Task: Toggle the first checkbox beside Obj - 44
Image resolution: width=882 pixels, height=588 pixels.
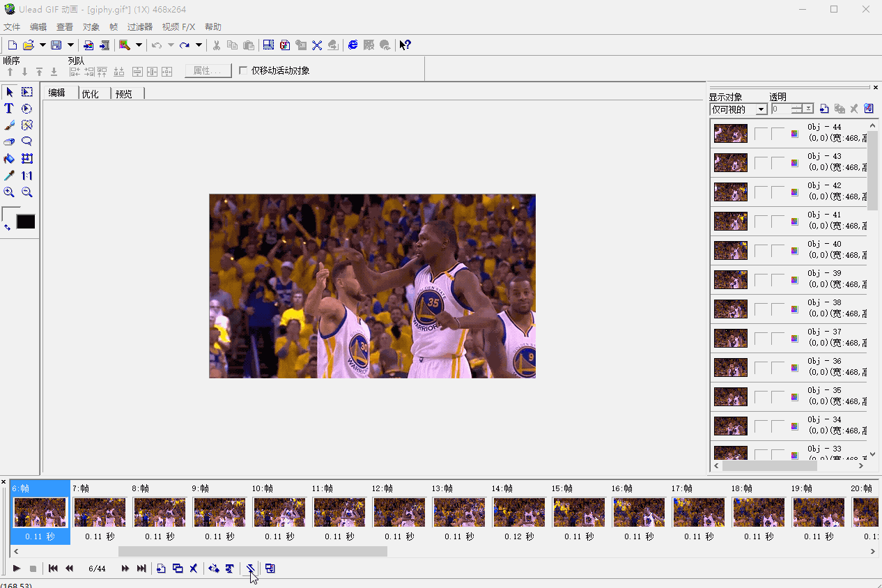Action: [761, 133]
